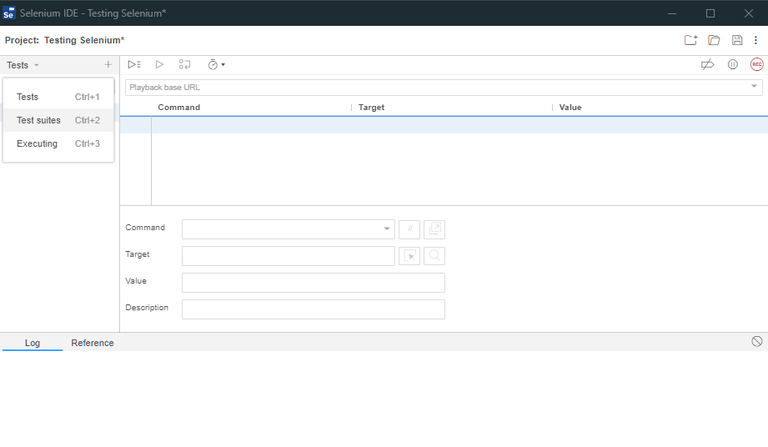Focus the Playback base URL field

tap(444, 87)
